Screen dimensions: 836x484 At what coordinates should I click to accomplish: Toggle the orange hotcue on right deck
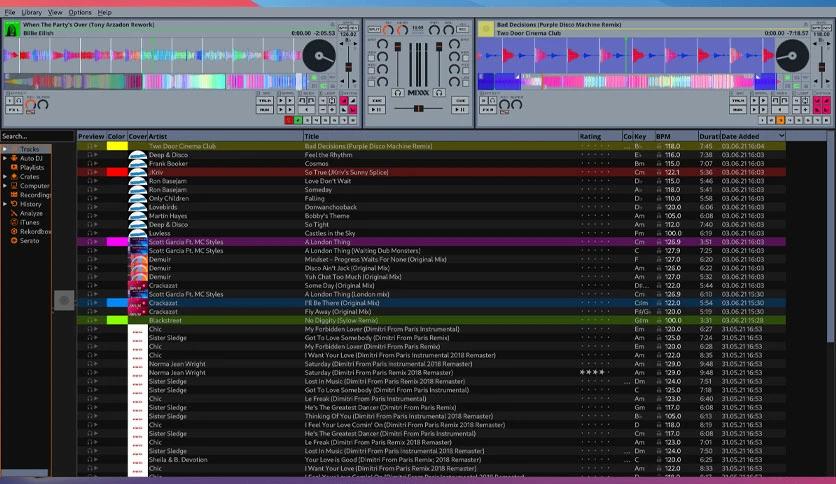pyautogui.click(x=781, y=120)
